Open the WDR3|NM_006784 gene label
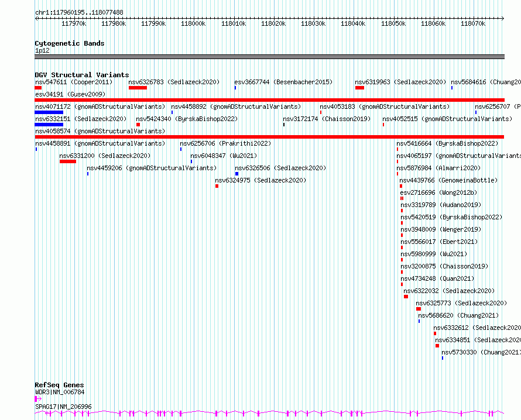Image resolution: width=521 pixels, height=420 pixels. coord(60,392)
